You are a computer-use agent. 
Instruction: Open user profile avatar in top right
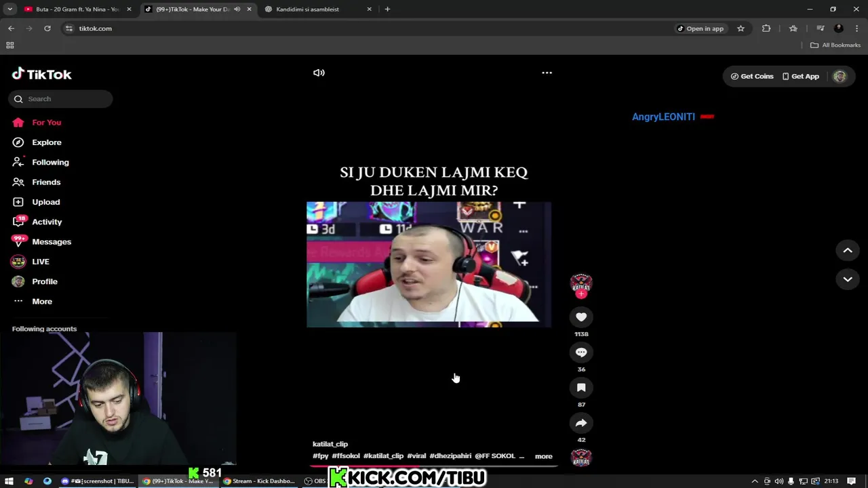(x=840, y=77)
